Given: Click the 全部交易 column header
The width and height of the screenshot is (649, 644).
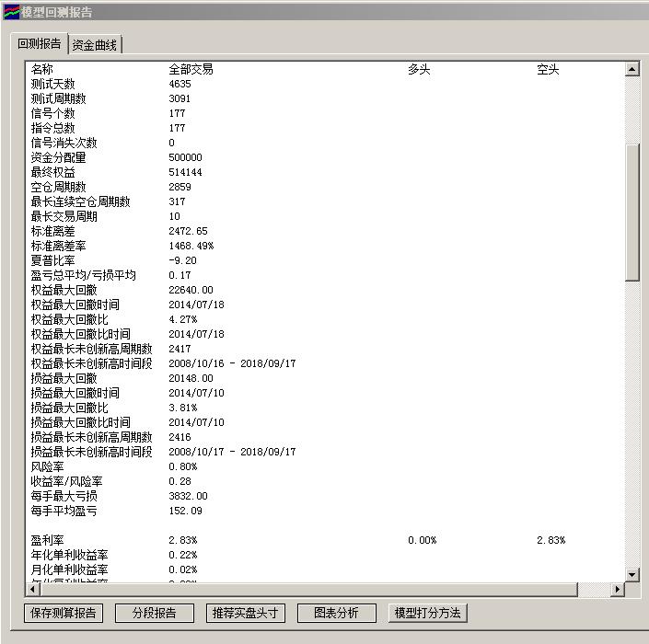Looking at the screenshot, I should pos(191,69).
